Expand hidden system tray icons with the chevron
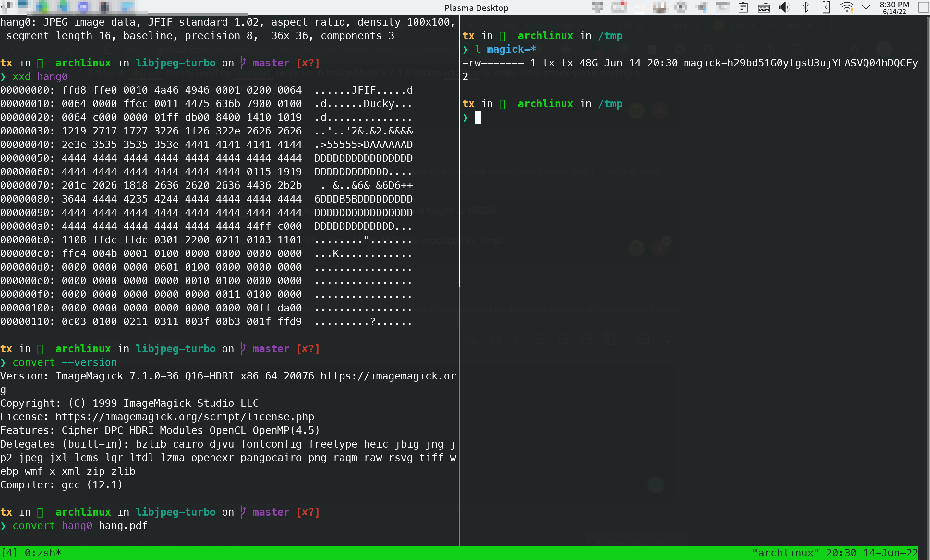The height and width of the screenshot is (560, 930). (866, 7)
